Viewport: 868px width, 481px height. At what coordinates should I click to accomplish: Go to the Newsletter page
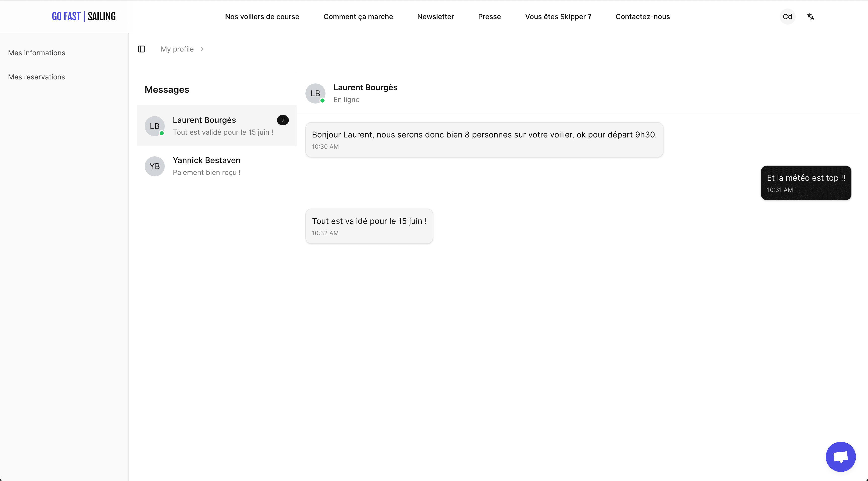[x=435, y=17]
